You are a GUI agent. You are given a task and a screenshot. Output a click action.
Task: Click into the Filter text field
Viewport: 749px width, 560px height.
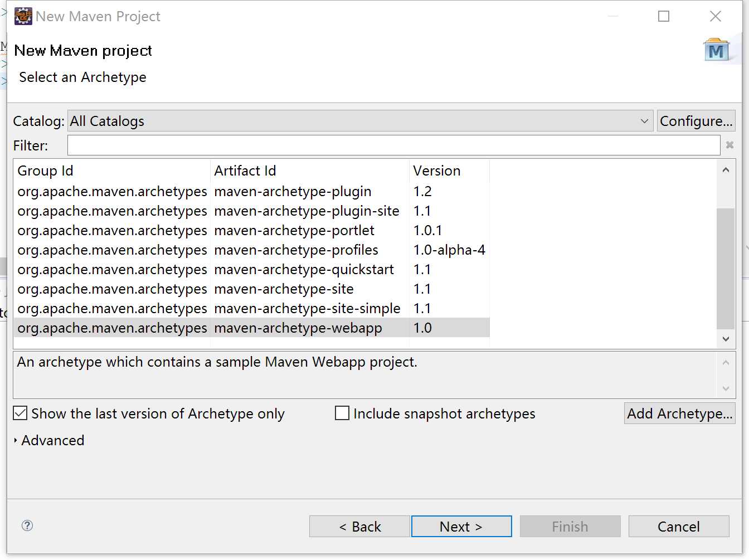394,145
